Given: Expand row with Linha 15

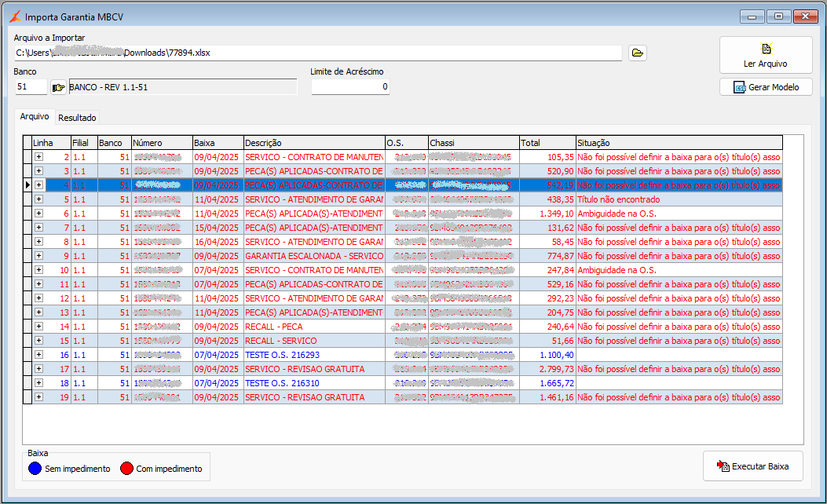Looking at the screenshot, I should [x=39, y=341].
